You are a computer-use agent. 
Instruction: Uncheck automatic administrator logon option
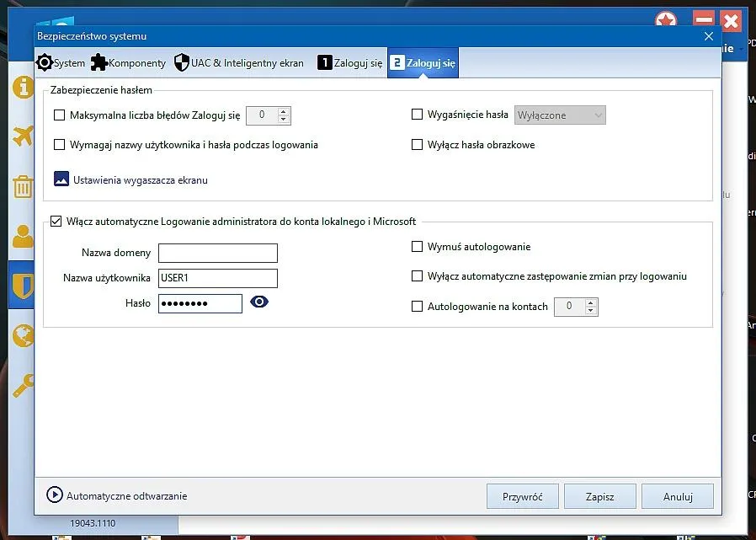coord(56,221)
